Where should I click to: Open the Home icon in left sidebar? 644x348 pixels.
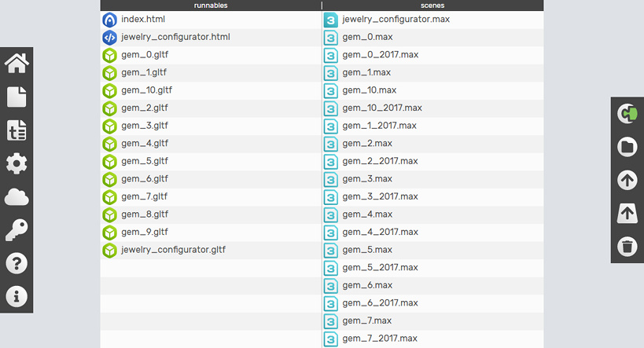(17, 64)
